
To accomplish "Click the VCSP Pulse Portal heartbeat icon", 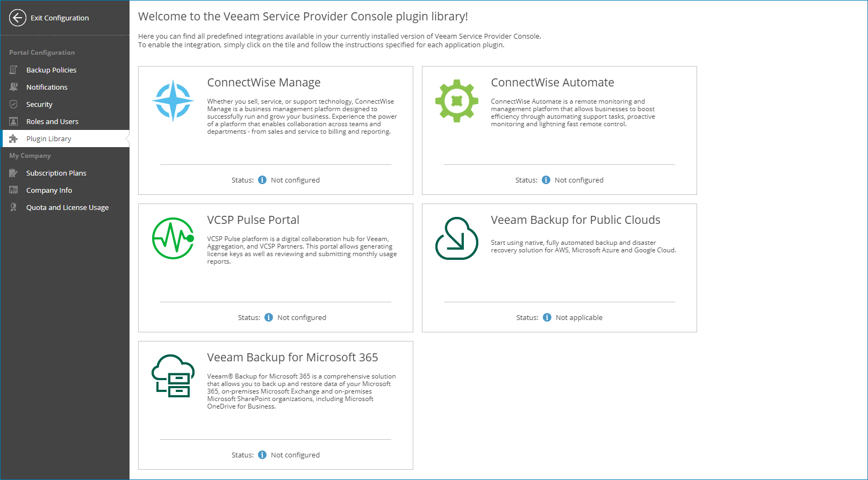I will 173,238.
